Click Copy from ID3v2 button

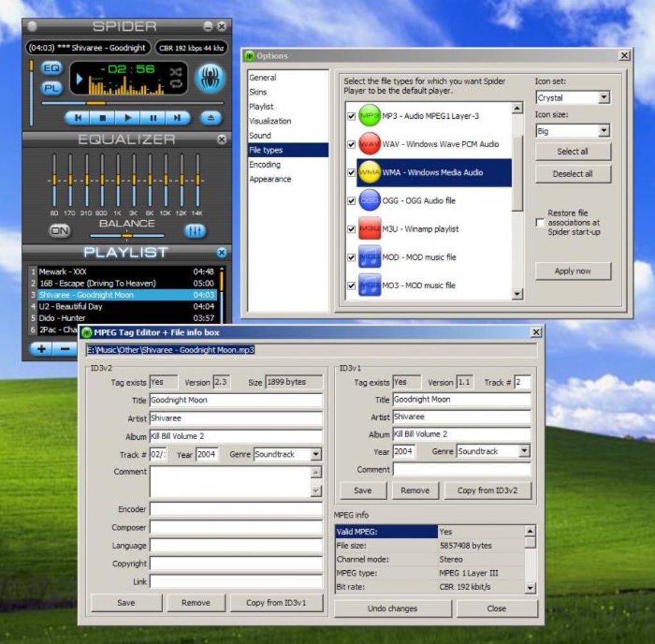pos(487,491)
